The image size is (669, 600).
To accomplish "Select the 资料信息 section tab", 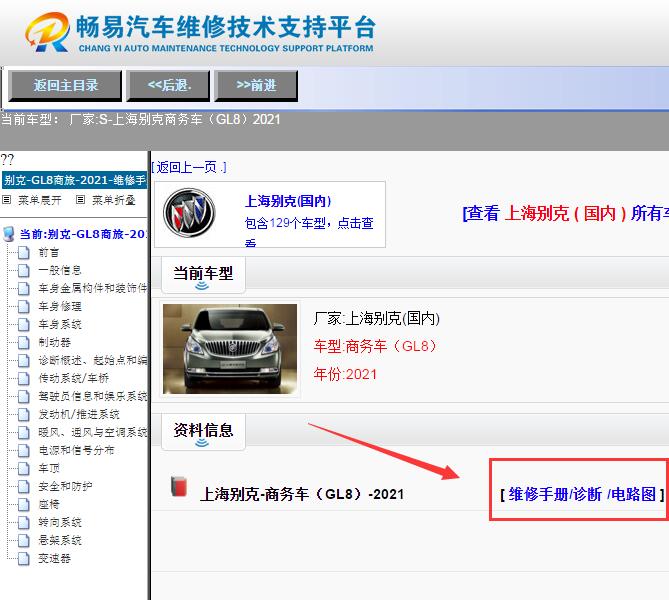I will [x=203, y=431].
